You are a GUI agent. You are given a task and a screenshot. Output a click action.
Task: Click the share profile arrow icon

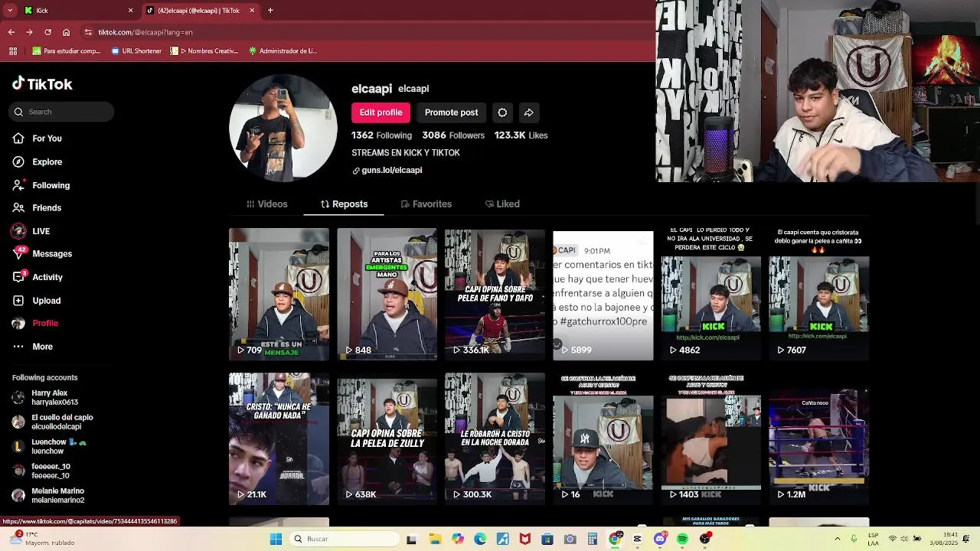point(529,112)
